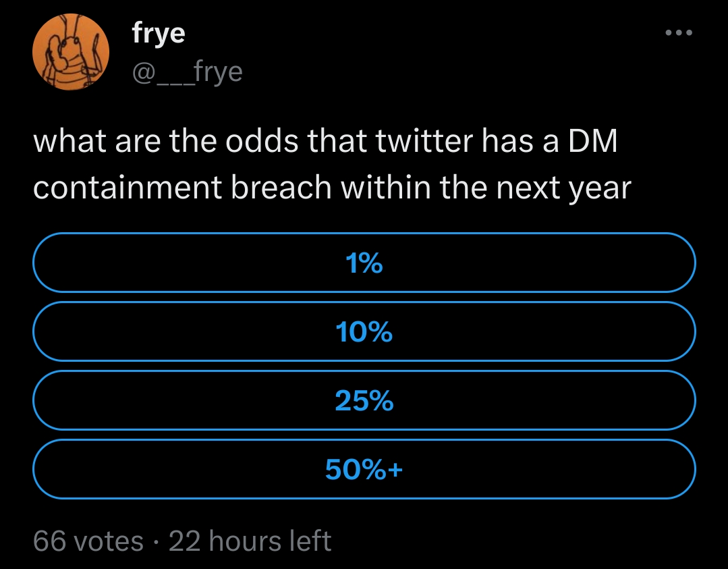The image size is (728, 569).
Task: Click the "22 hours left" poll timer
Action: pos(250,541)
